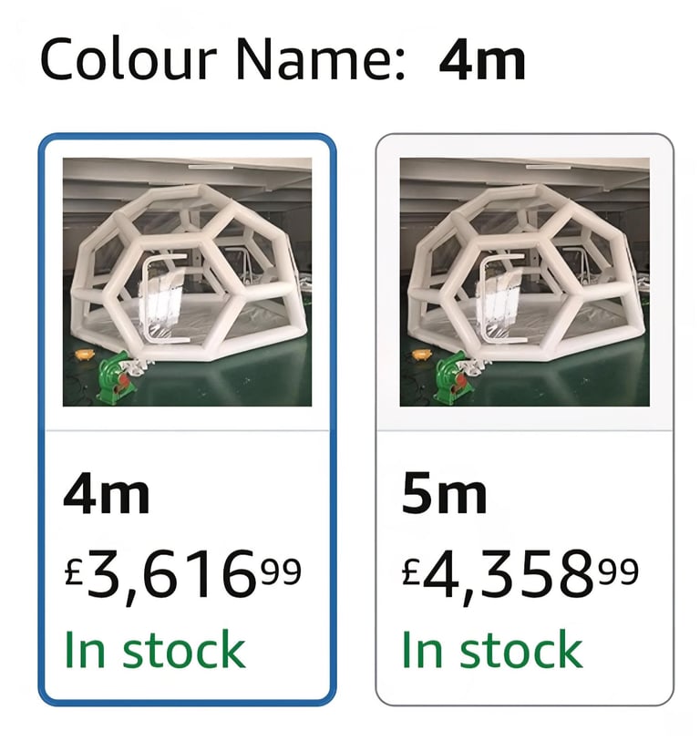
Task: Click the superscript 99 pence on 4m price
Action: [282, 571]
